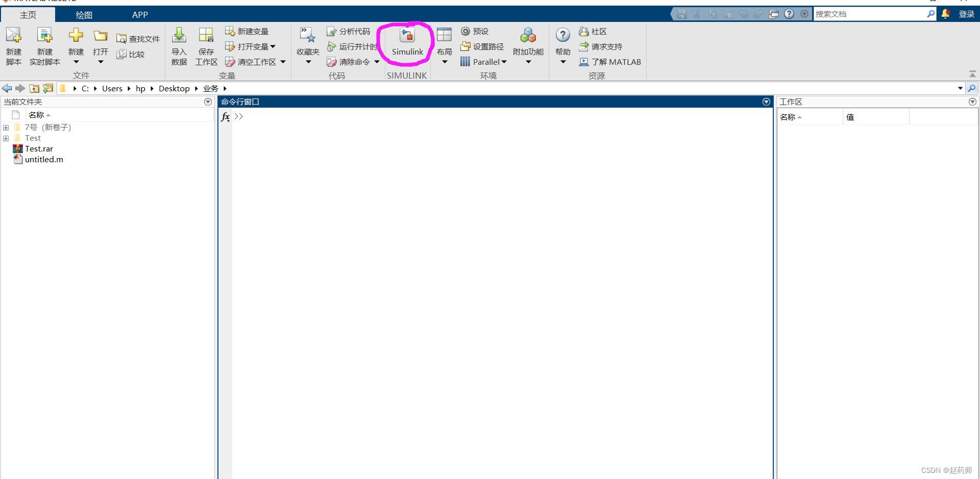The width and height of the screenshot is (980, 479).
Task: Click the New Live Script (新建实时脚本) icon
Action: (45, 36)
